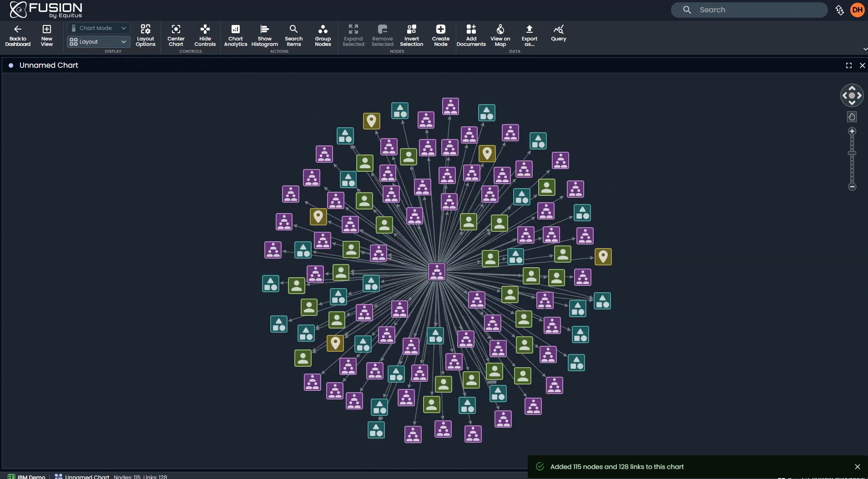Screen dimensions: 868x479
Task: Toggle Hide Controls
Action: coord(205,35)
